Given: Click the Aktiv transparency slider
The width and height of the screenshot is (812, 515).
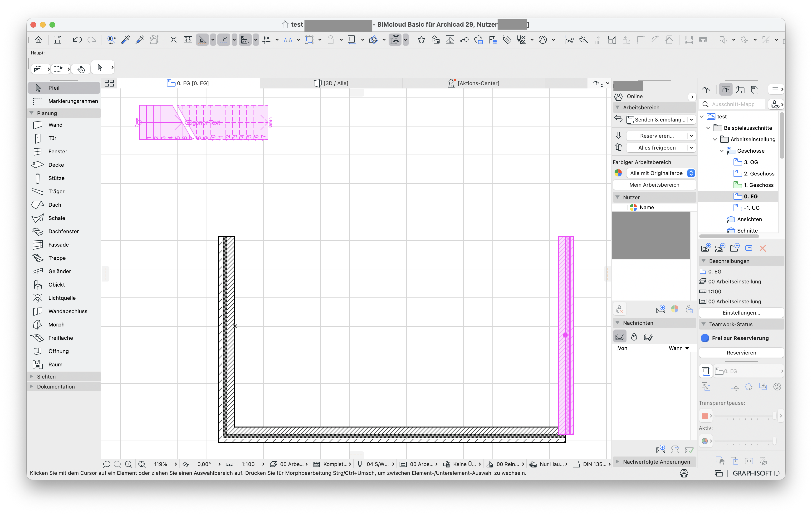Looking at the screenshot, I should [x=745, y=441].
